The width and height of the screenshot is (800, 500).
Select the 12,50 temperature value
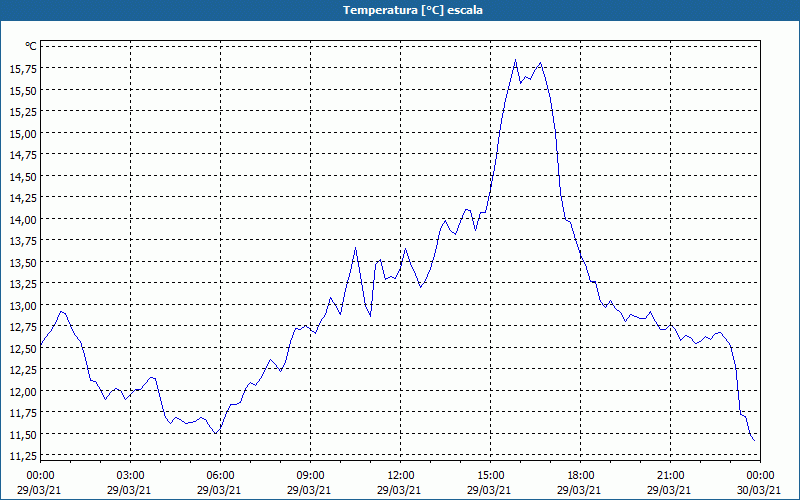[x=23, y=348]
